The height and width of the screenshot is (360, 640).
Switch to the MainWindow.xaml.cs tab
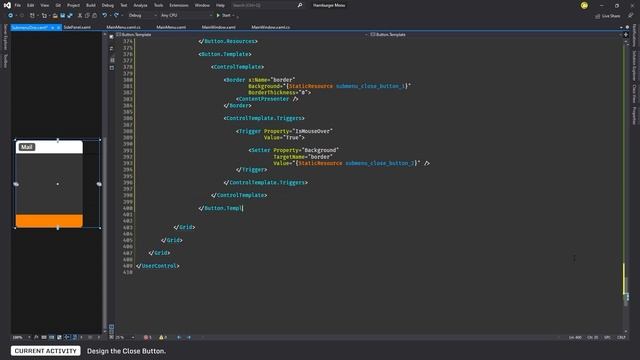tap(271, 27)
